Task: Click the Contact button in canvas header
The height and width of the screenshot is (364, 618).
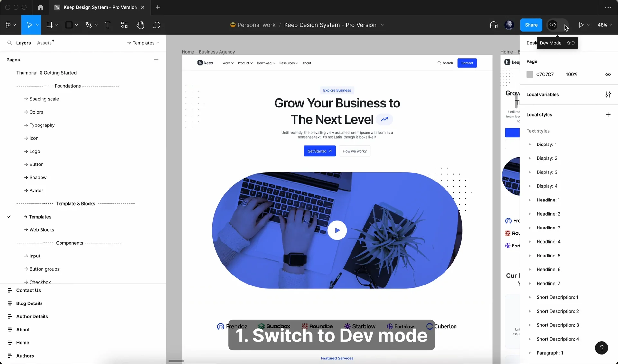Action: click(x=467, y=63)
